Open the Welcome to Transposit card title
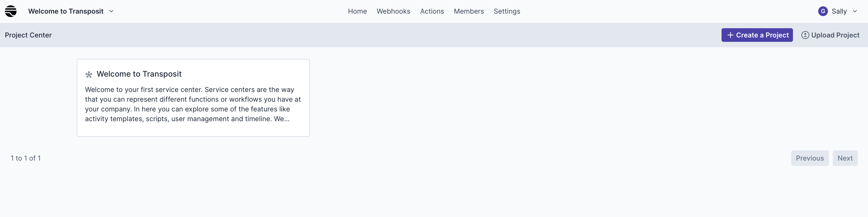868x217 pixels. tap(139, 74)
